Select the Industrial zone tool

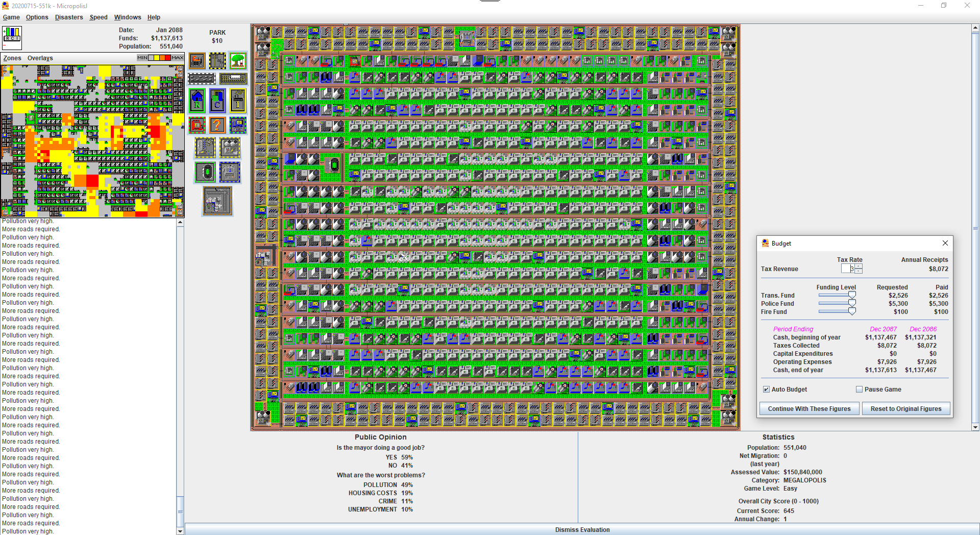(x=238, y=101)
